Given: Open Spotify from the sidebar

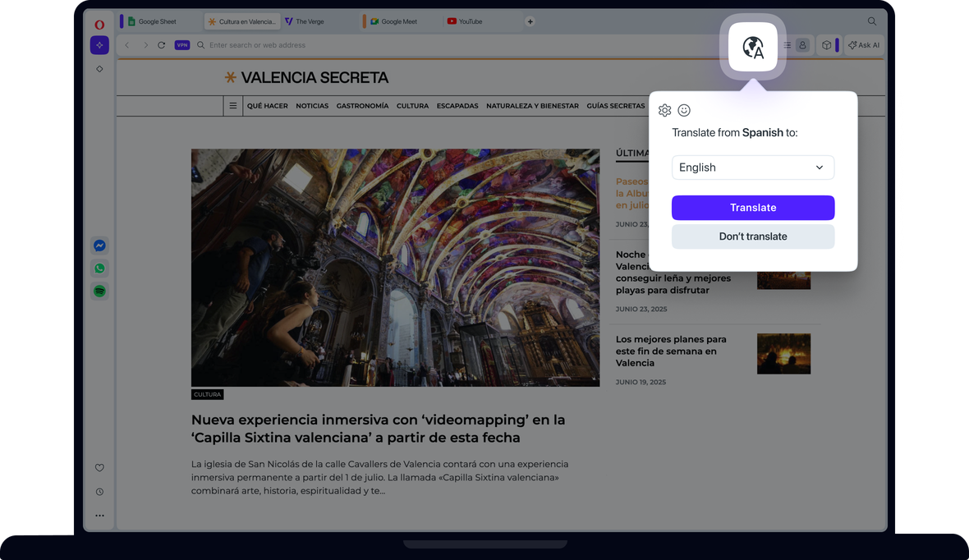Looking at the screenshot, I should point(99,291).
